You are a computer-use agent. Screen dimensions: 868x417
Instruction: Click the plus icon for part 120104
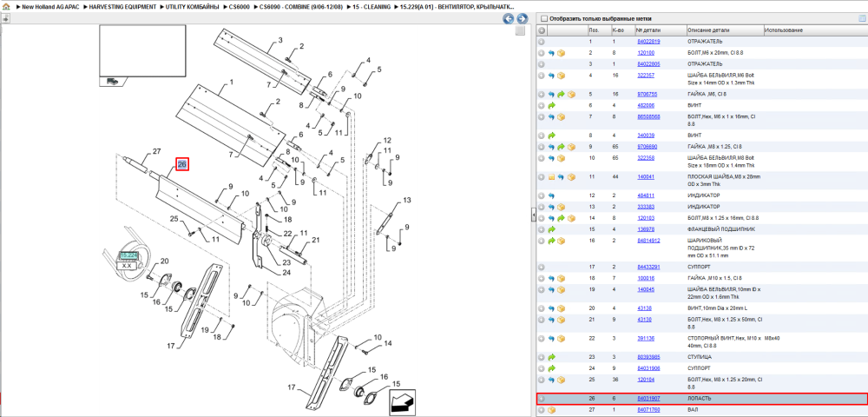click(x=542, y=380)
